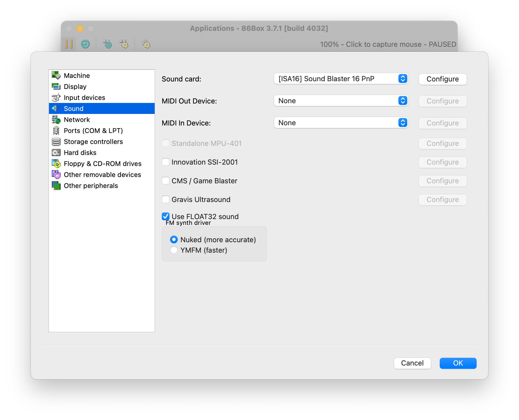The image size is (519, 420).
Task: Click the Ctrl+Alt+Esc toolbar icon
Action: click(124, 44)
